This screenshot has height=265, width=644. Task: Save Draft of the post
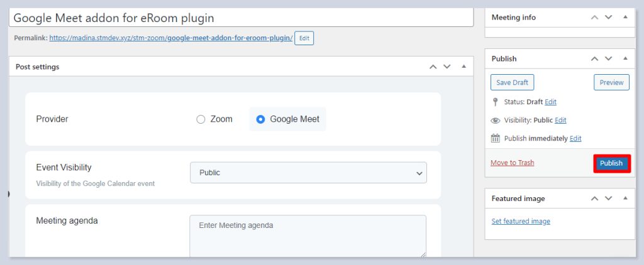[x=512, y=82]
